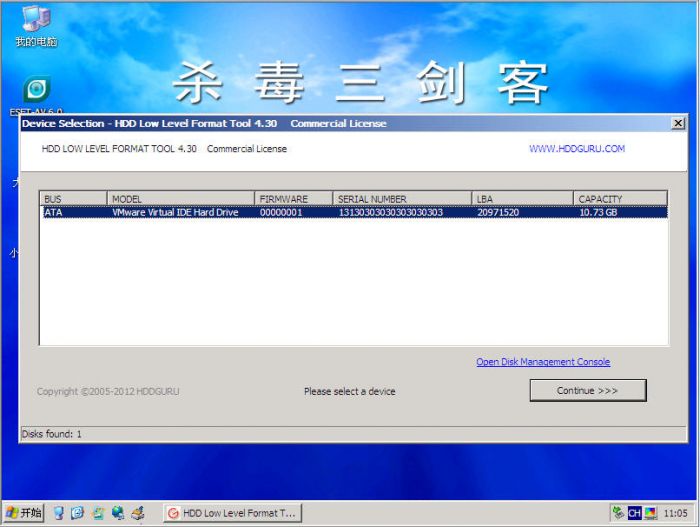This screenshot has width=700, height=527.
Task: Click firmware value 00000001
Action: (281, 213)
